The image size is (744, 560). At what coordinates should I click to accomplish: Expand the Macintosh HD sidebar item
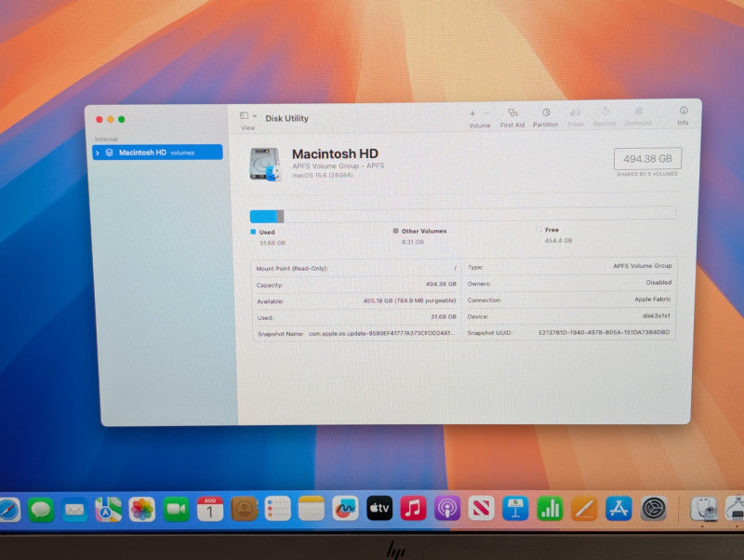[98, 153]
